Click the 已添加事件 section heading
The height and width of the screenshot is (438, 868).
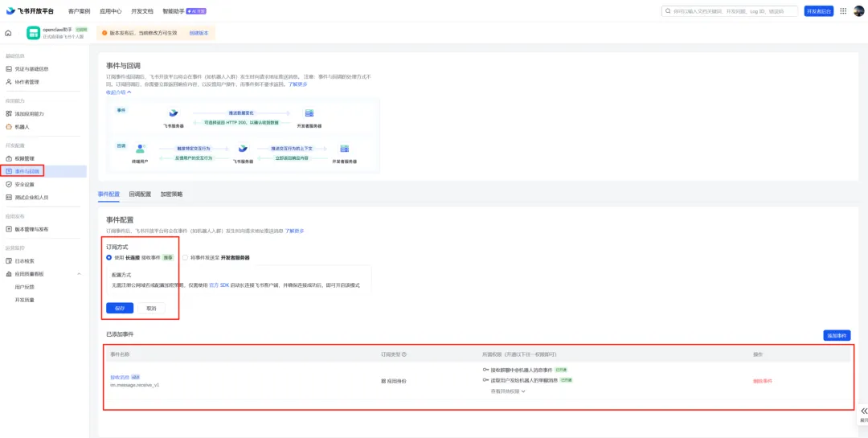coord(120,334)
